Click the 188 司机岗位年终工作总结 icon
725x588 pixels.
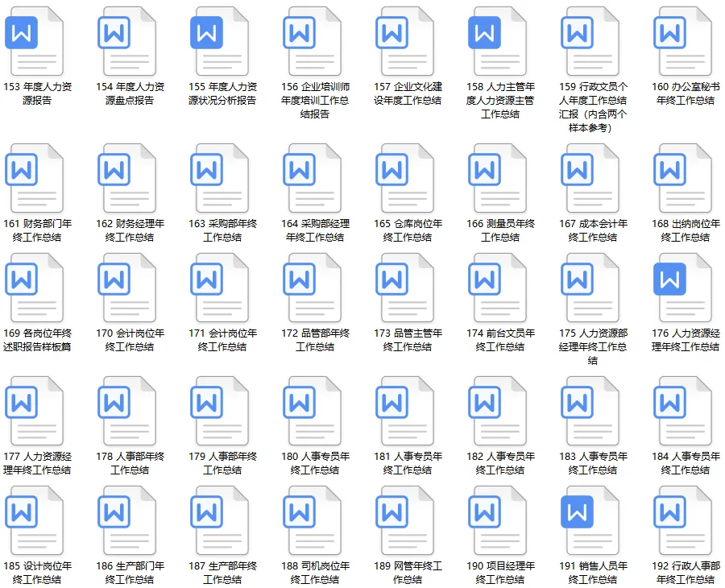click(x=312, y=520)
